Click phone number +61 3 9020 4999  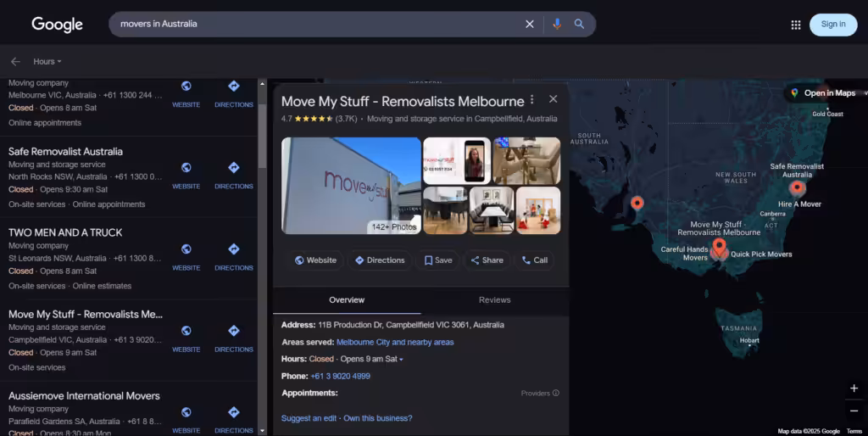[341, 376]
